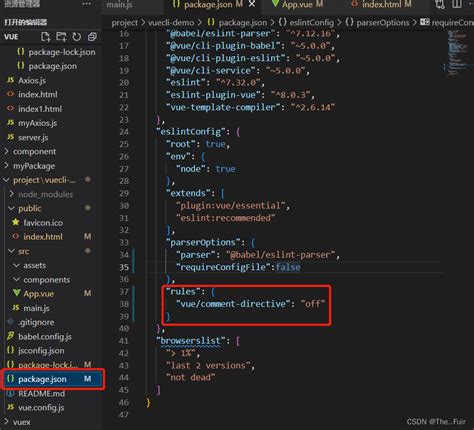Switch to the App.vue tab
Image resolution: width=474 pixels, height=430 pixels.
pos(297,4)
